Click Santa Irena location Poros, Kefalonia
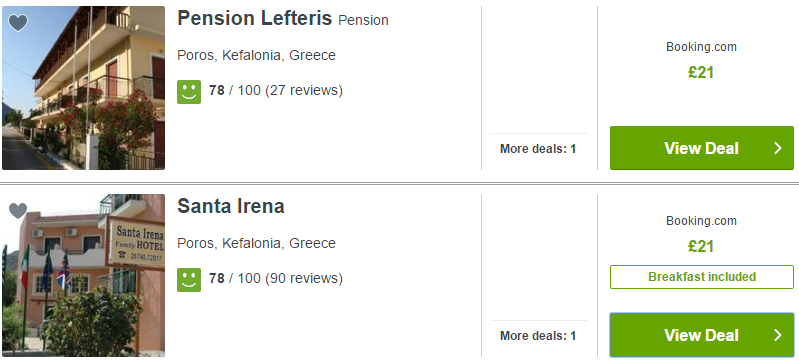Image resolution: width=799 pixels, height=360 pixels. pos(256,243)
